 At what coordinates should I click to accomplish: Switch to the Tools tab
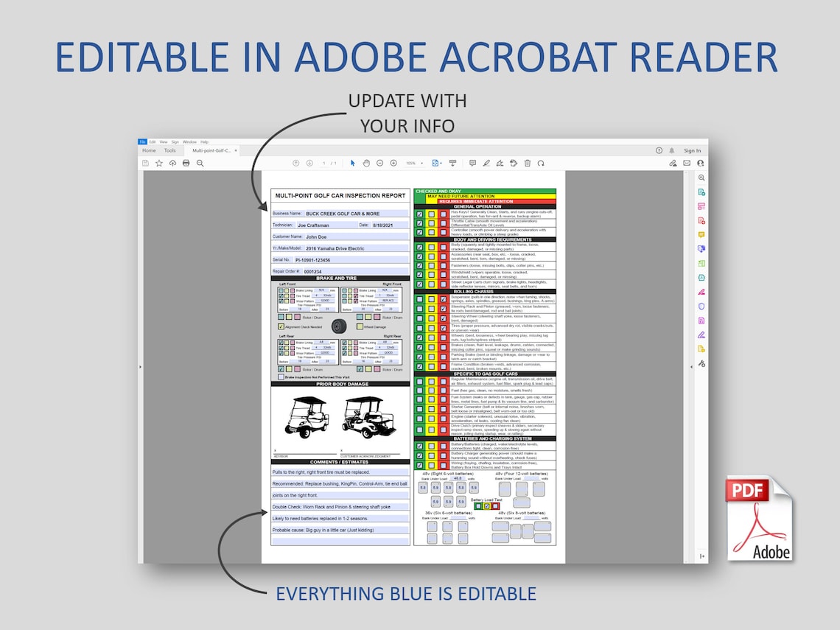(169, 150)
